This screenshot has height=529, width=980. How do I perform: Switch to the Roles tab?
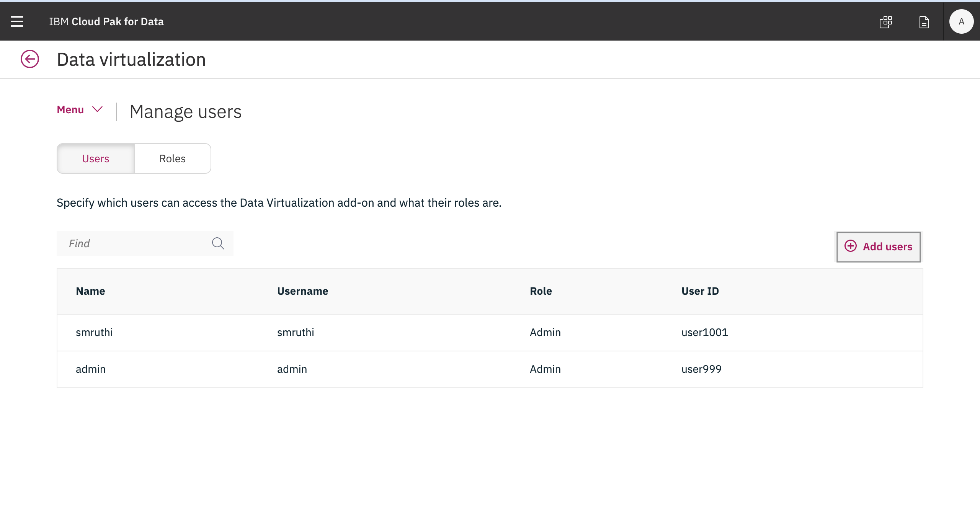tap(172, 158)
